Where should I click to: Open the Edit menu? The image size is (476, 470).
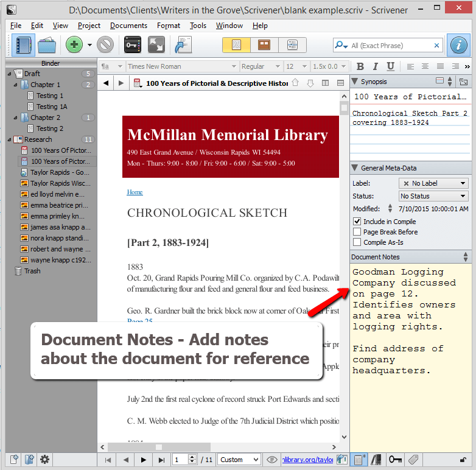click(x=37, y=26)
